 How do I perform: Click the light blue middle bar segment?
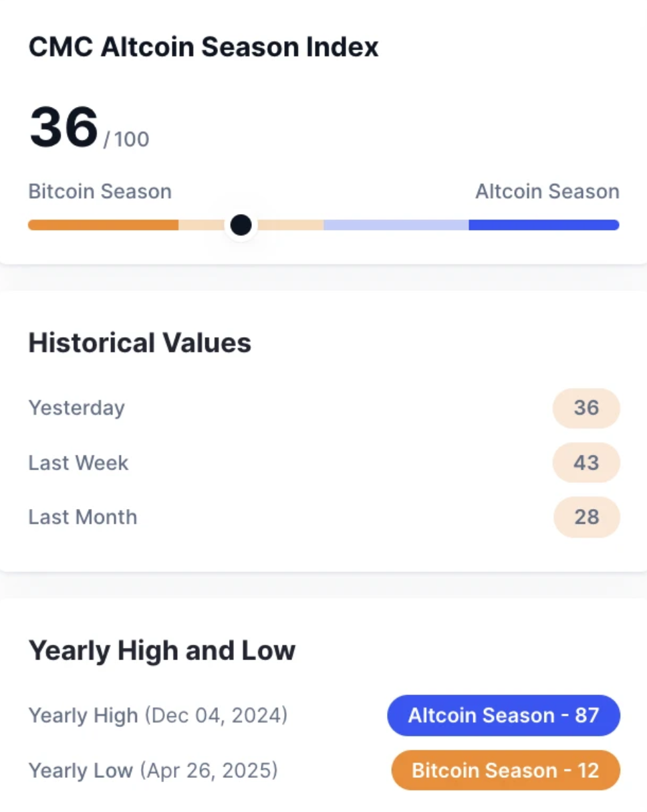pos(396,225)
